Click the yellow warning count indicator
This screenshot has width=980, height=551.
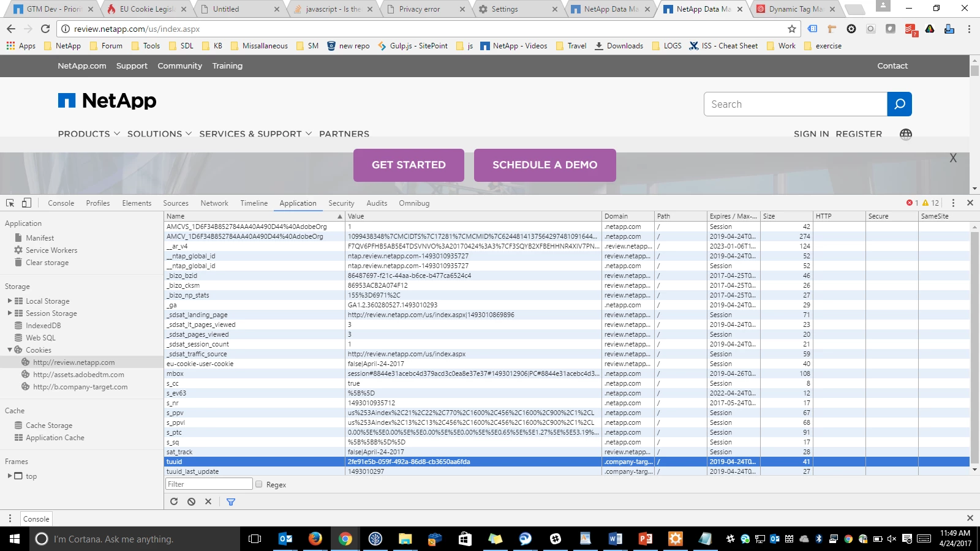930,203
